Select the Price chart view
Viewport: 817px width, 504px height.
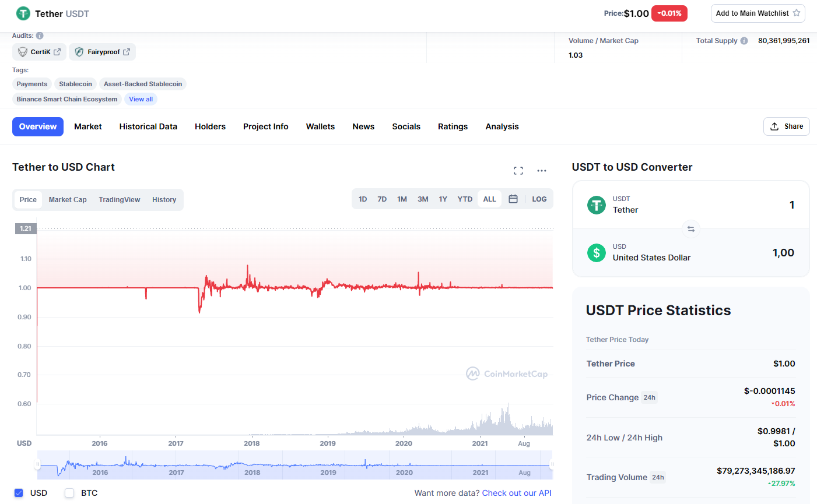pyautogui.click(x=28, y=200)
